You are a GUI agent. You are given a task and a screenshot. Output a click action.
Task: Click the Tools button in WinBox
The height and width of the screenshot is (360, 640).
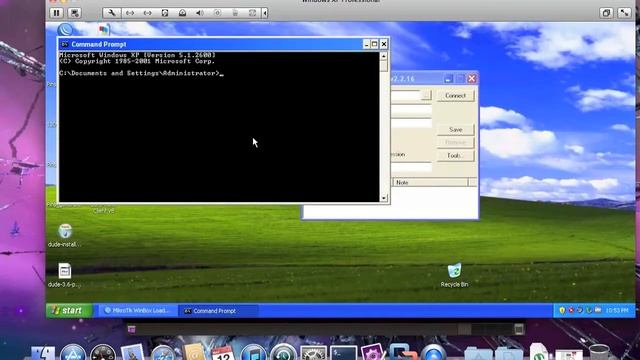pos(456,156)
